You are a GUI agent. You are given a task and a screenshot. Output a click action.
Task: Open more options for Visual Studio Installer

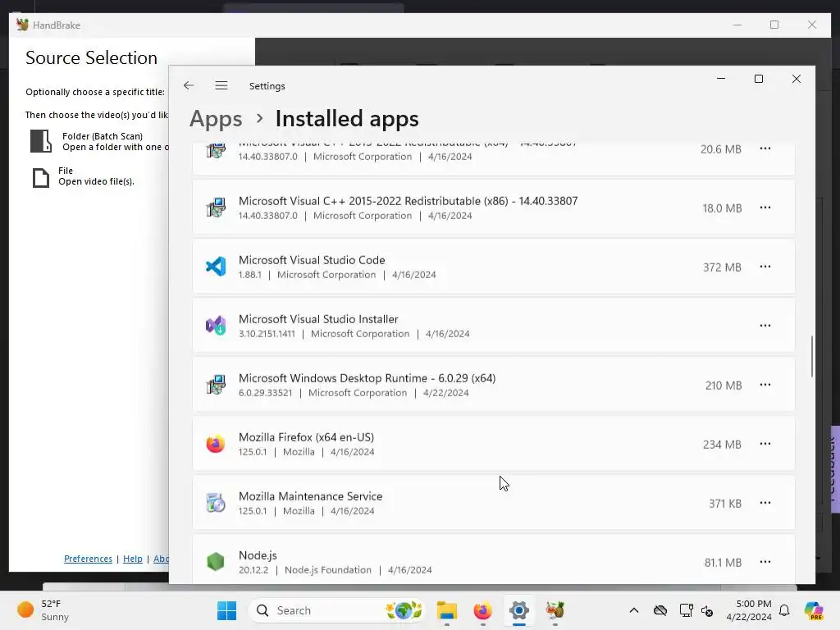pyautogui.click(x=765, y=325)
